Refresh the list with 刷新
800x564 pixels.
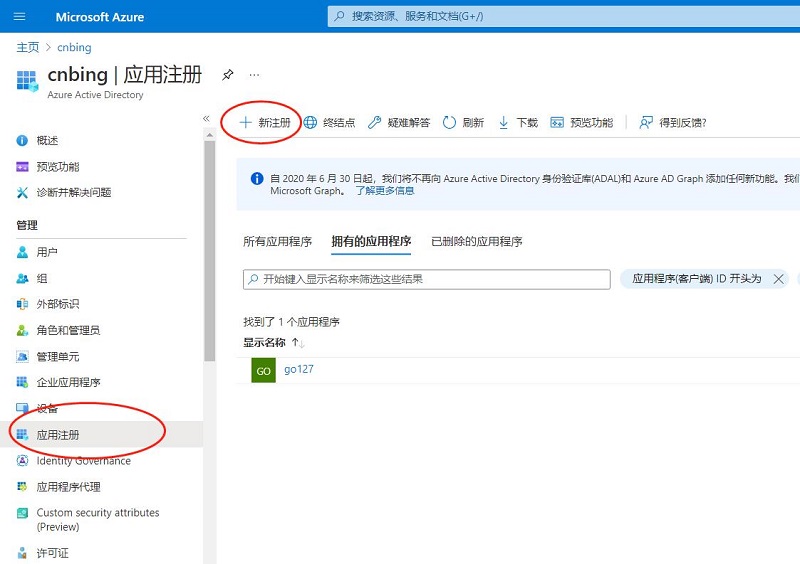pyautogui.click(x=463, y=122)
